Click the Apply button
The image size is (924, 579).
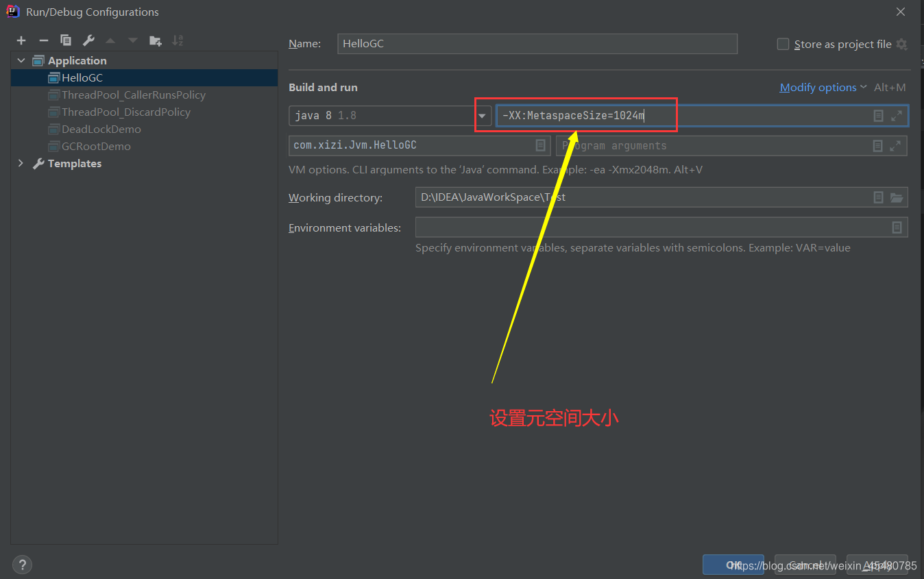877,565
